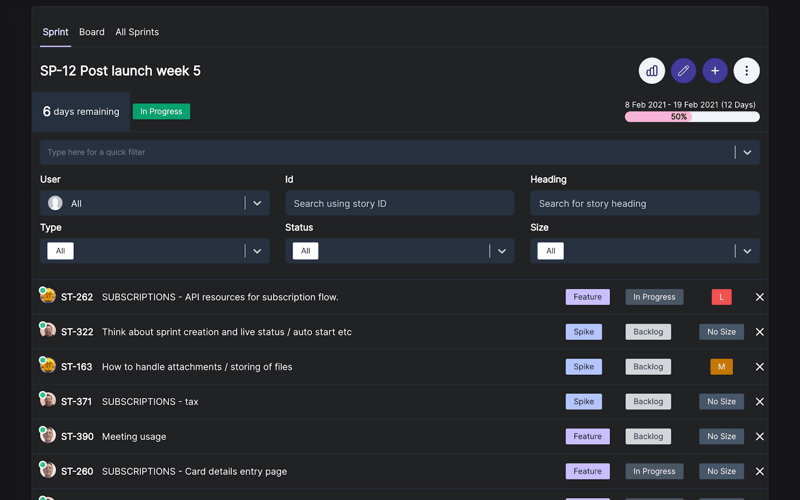This screenshot has height=500, width=800.
Task: Remove story ST-322 with its X icon
Action: click(759, 332)
